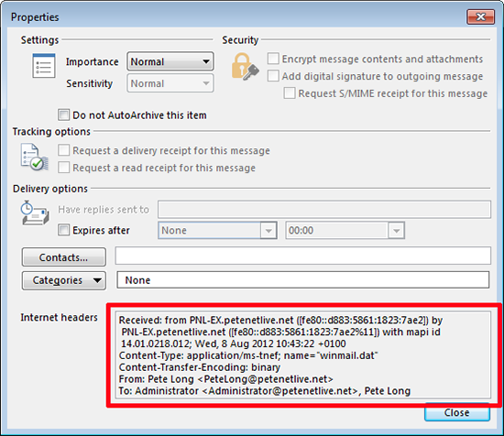Tick Encrypt message contents and attachments
504x436 pixels.
[273, 59]
